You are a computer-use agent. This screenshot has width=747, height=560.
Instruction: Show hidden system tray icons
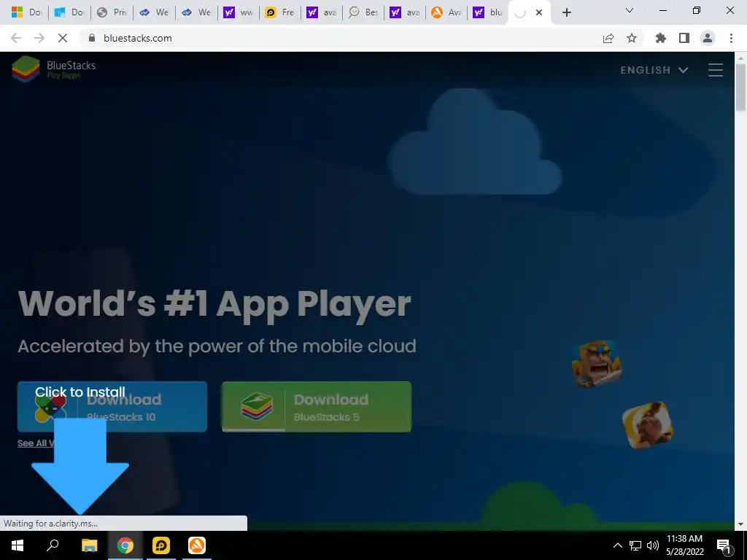[x=617, y=545]
